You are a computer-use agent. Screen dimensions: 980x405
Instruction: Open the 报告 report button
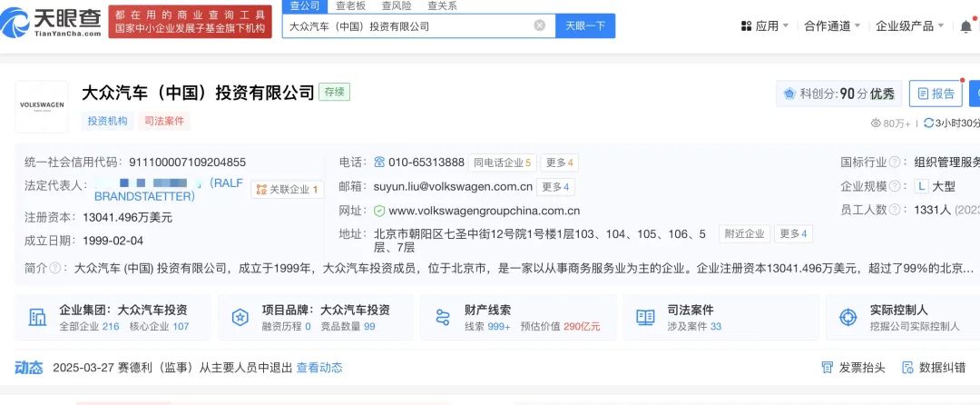click(x=936, y=94)
